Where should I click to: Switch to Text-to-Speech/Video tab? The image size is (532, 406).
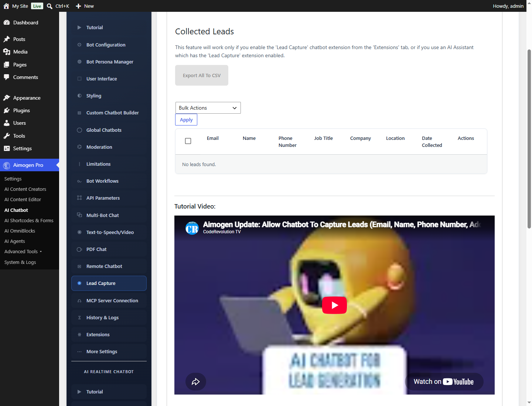[x=109, y=233]
